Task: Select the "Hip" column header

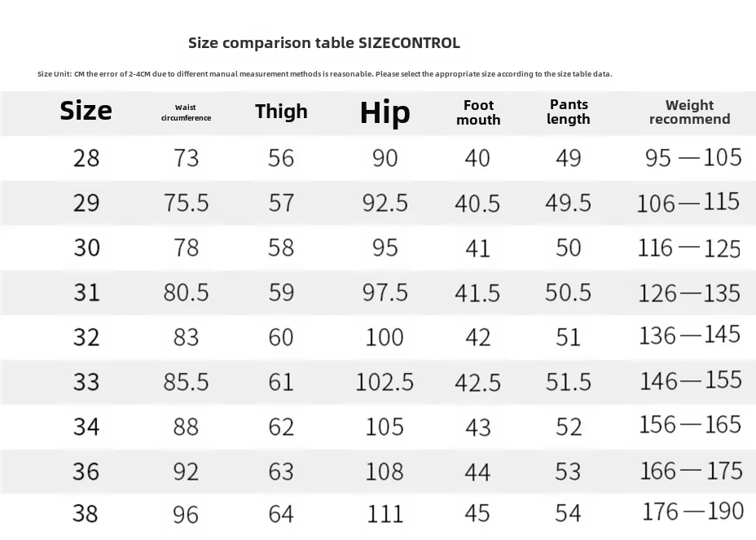Action: pos(385,113)
